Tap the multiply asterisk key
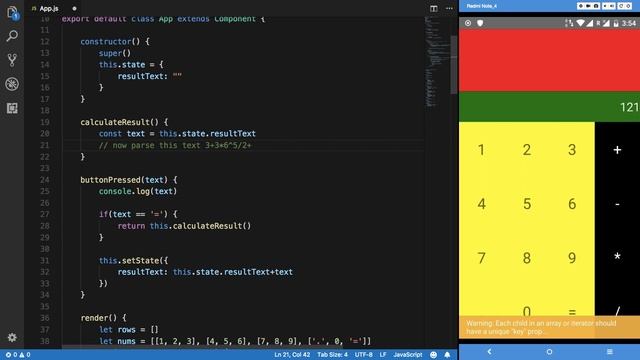Viewport: 640px width, 360px height. 617,257
